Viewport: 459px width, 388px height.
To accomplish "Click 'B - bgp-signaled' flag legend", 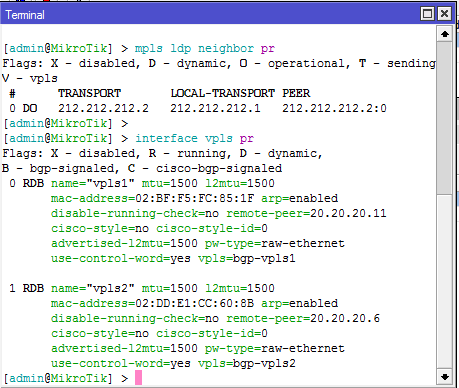I will point(58,169).
